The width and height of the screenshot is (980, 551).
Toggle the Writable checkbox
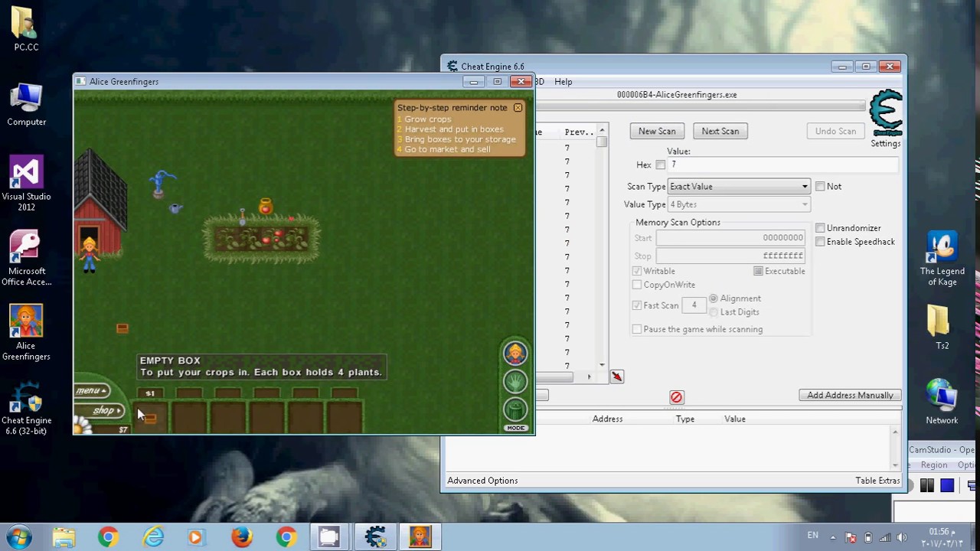pos(637,271)
